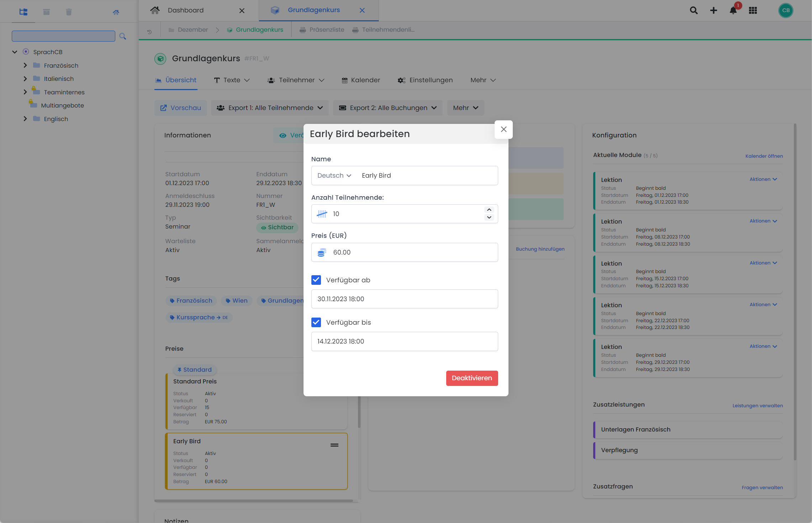
Task: Click the trash icon in the sidebar toolbar
Action: (69, 12)
